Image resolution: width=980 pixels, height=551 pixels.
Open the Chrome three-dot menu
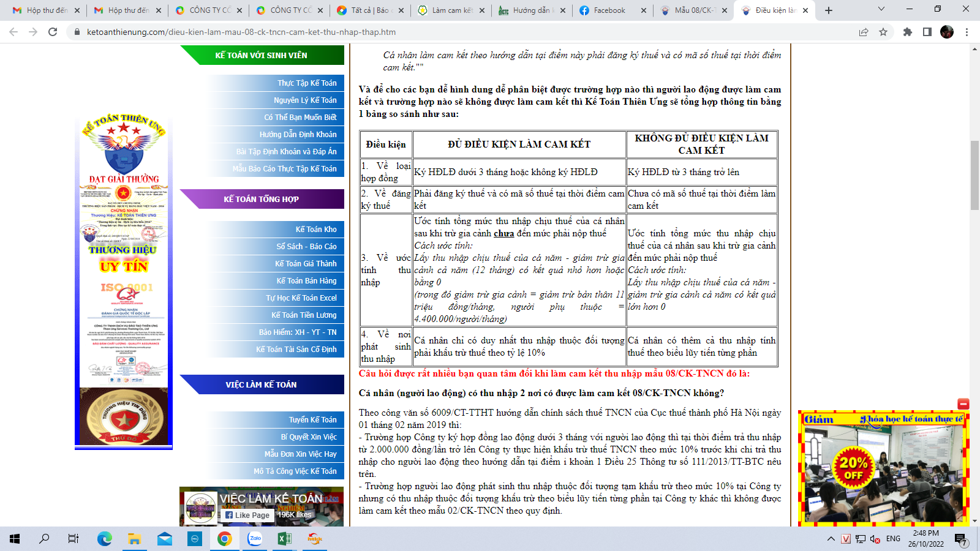click(x=967, y=32)
